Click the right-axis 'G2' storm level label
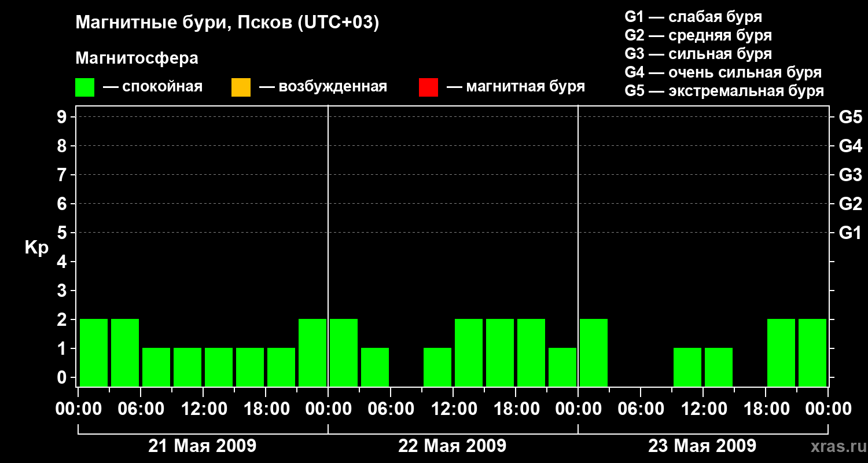 point(850,204)
